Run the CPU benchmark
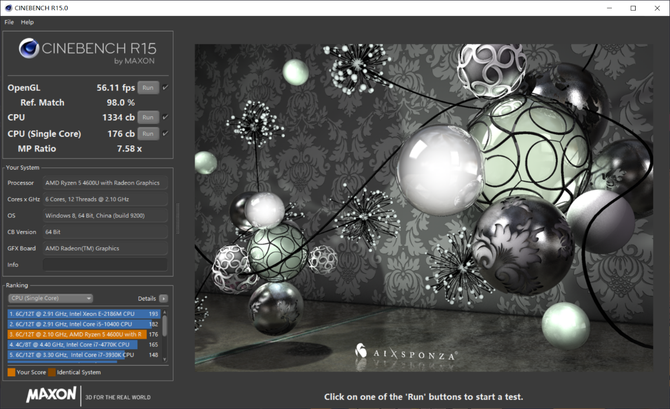This screenshot has width=670, height=409. click(148, 118)
